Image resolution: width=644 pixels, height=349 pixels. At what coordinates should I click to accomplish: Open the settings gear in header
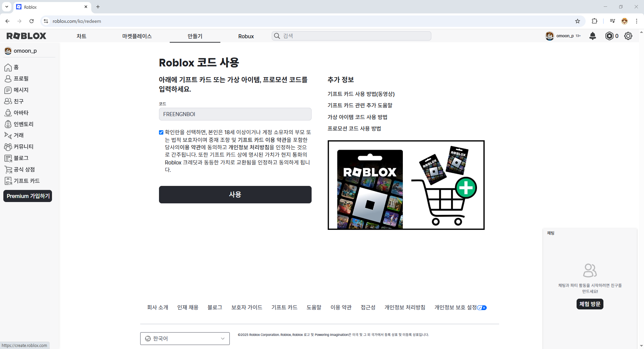click(628, 36)
